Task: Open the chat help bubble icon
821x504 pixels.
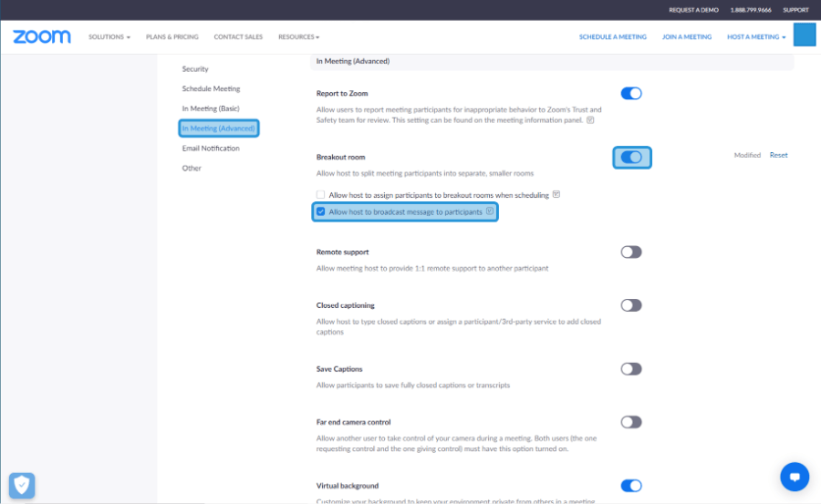Action: (x=795, y=477)
